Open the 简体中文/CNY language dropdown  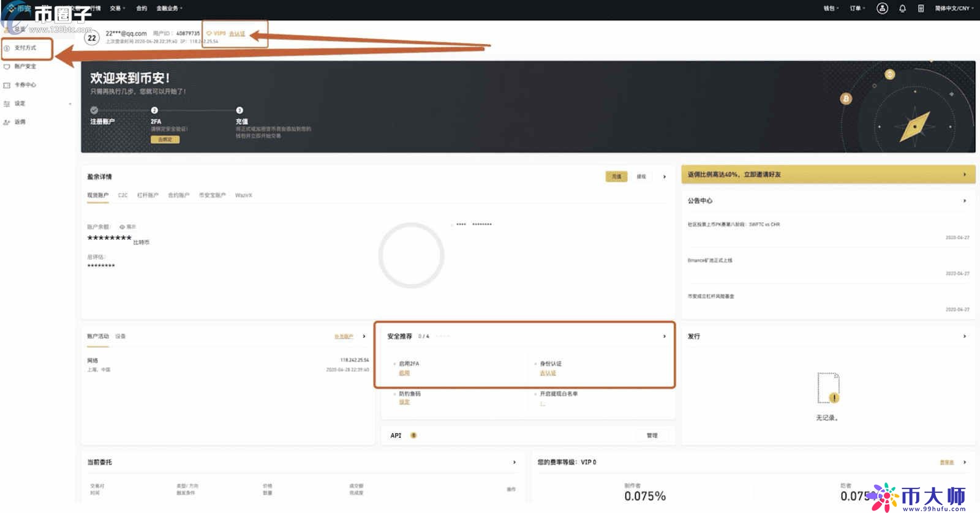[954, 9]
